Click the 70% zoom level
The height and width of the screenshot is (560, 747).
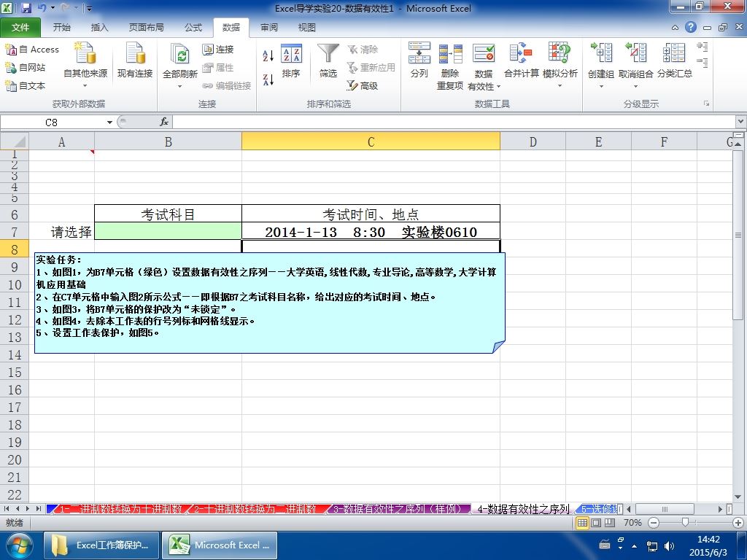[x=632, y=523]
